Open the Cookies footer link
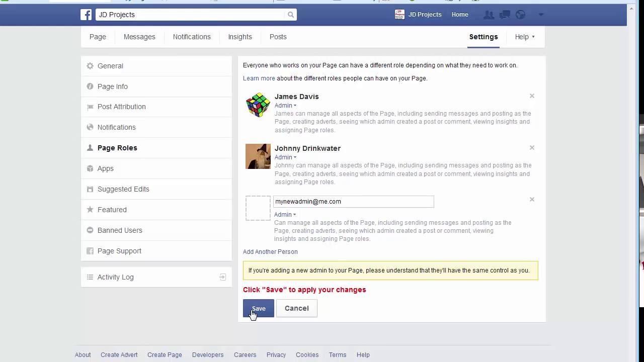 pyautogui.click(x=307, y=355)
